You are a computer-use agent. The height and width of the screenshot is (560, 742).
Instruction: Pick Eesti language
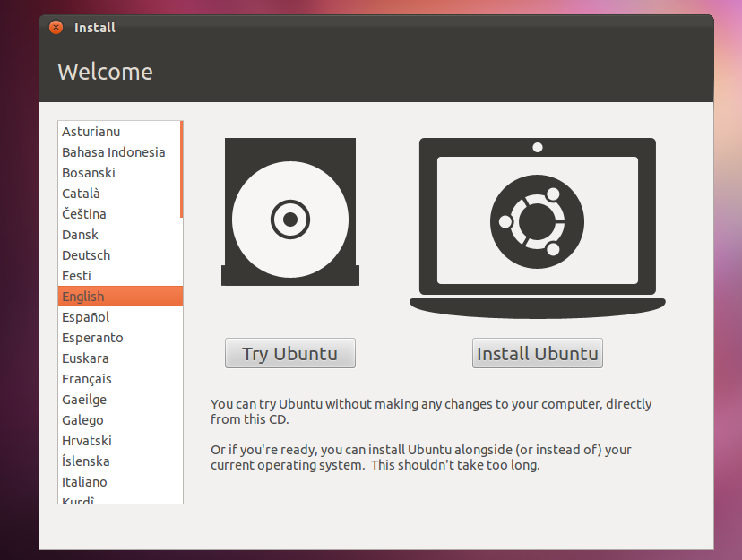[x=120, y=276]
